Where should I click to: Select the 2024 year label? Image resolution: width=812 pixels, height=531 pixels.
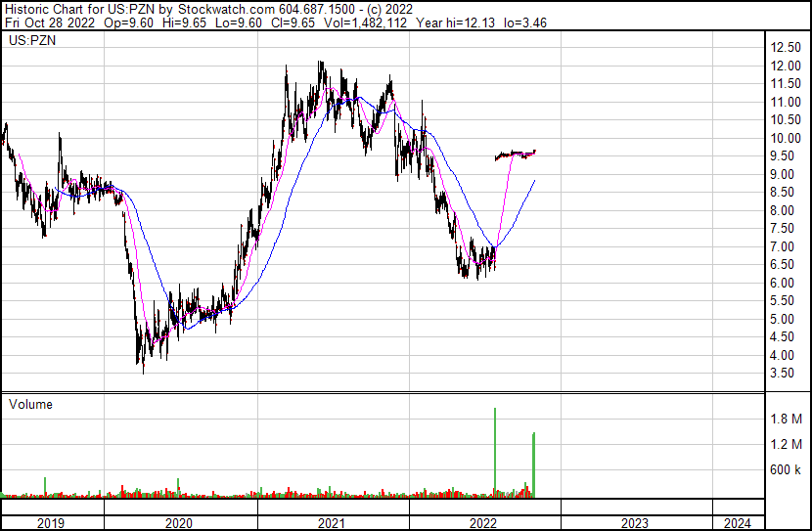[x=737, y=523]
